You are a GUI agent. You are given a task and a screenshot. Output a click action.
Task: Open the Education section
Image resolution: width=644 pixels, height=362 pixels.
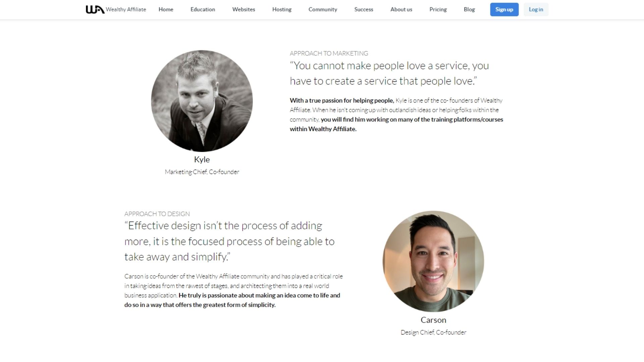[x=203, y=9]
